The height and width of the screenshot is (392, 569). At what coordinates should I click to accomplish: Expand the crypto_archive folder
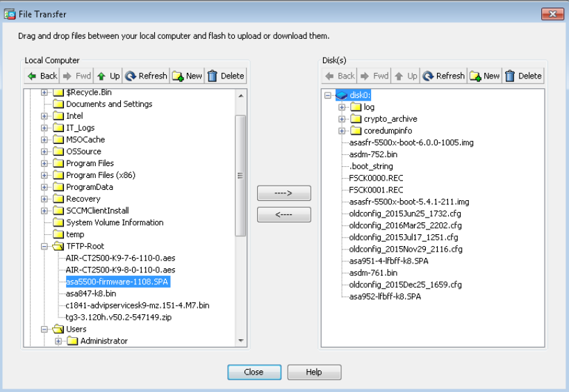click(342, 119)
